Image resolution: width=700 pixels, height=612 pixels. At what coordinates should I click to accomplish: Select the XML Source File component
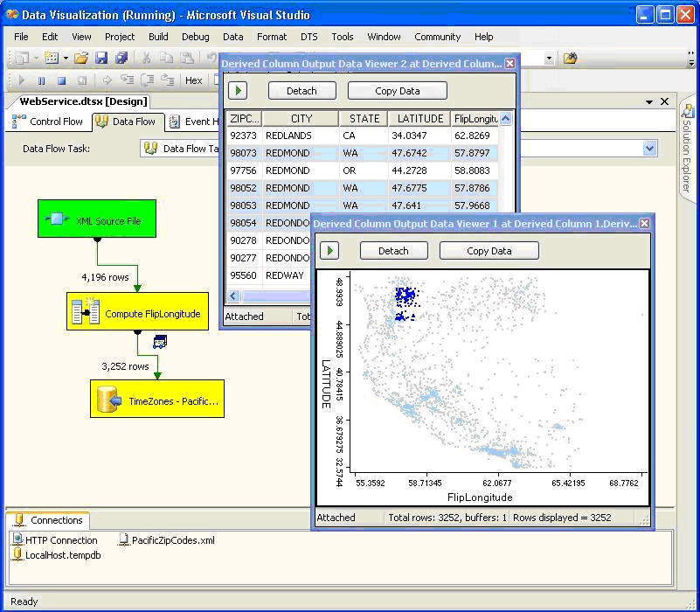pos(96,219)
